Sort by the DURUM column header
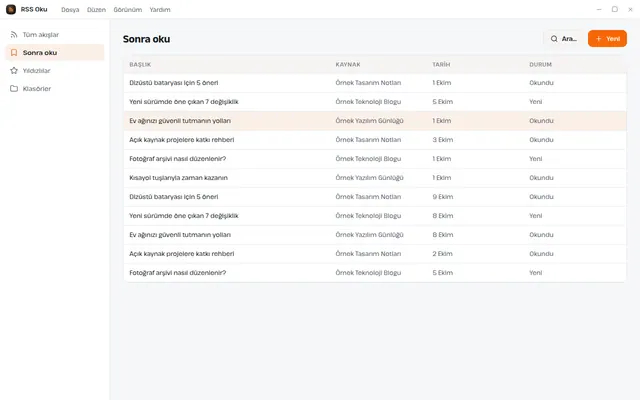Image resolution: width=640 pixels, height=400 pixels. click(x=540, y=64)
